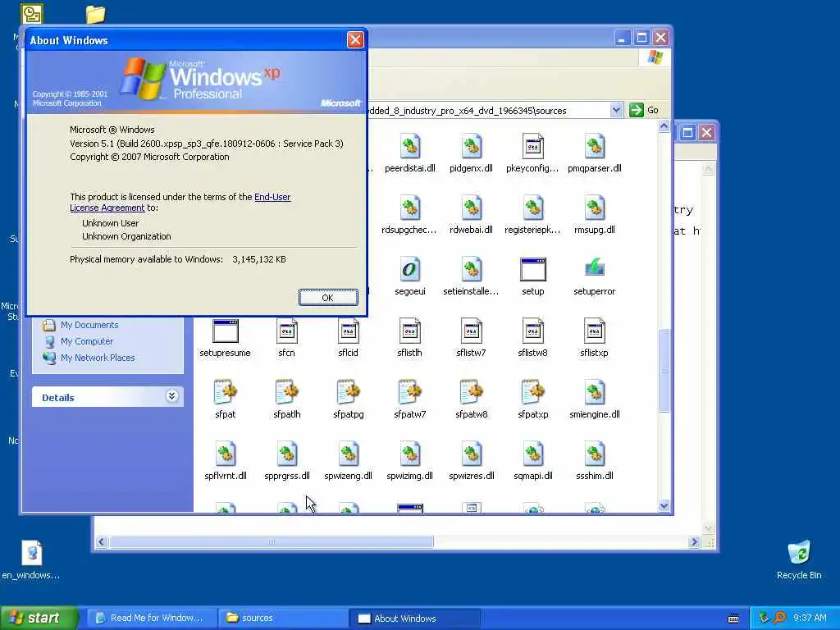Click the vertical scrollbar thumb in sources window

[664, 370]
